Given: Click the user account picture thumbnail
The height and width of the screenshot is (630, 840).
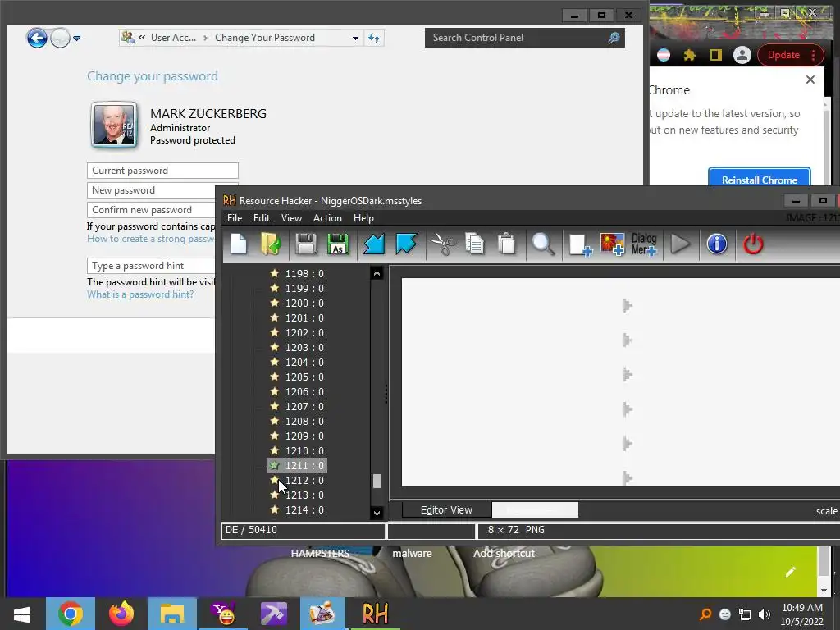Looking at the screenshot, I should [113, 125].
